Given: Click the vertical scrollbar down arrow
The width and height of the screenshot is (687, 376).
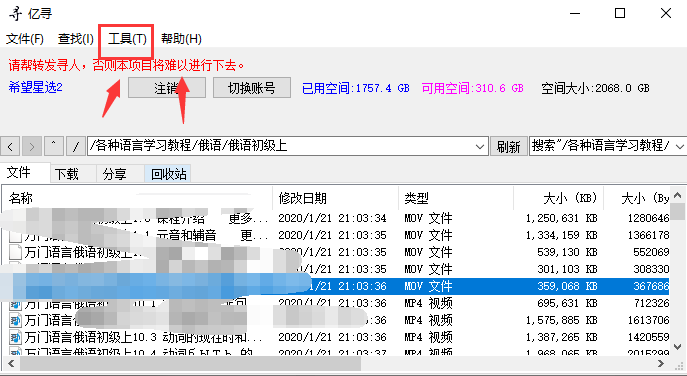Looking at the screenshot, I should pos(677,347).
